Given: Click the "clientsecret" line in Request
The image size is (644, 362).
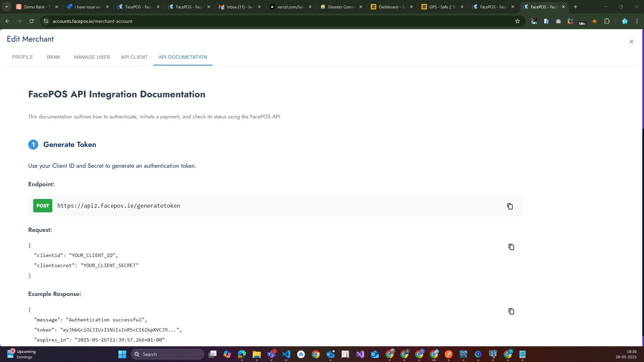Looking at the screenshot, I should click(x=86, y=265).
